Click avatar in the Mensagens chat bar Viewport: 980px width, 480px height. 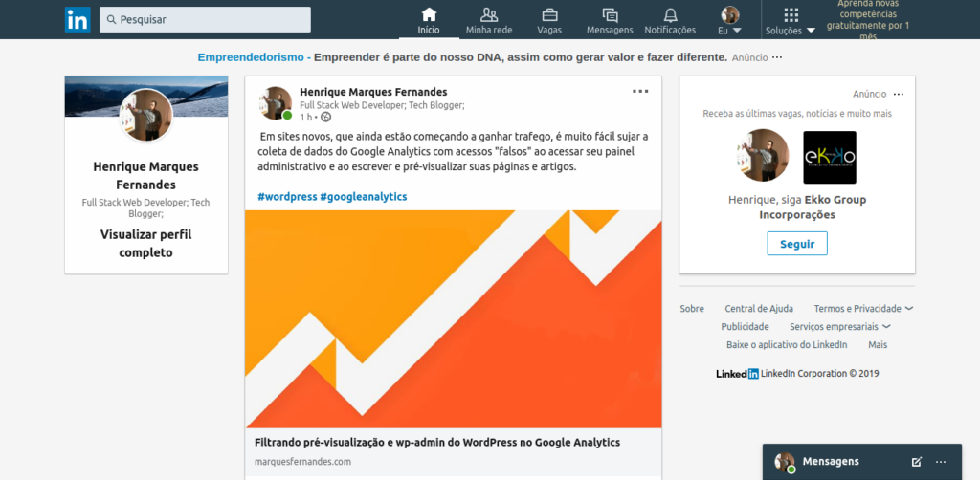(x=785, y=463)
